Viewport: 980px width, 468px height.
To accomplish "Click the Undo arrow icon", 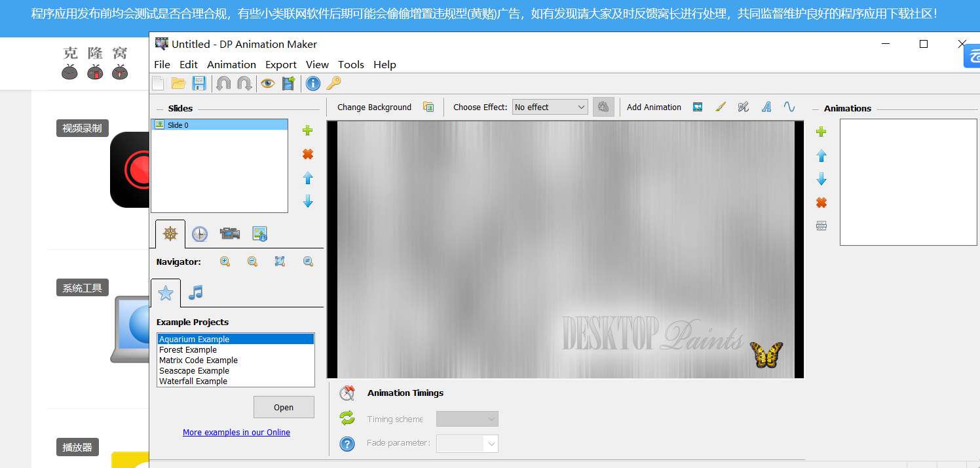I will tap(223, 83).
